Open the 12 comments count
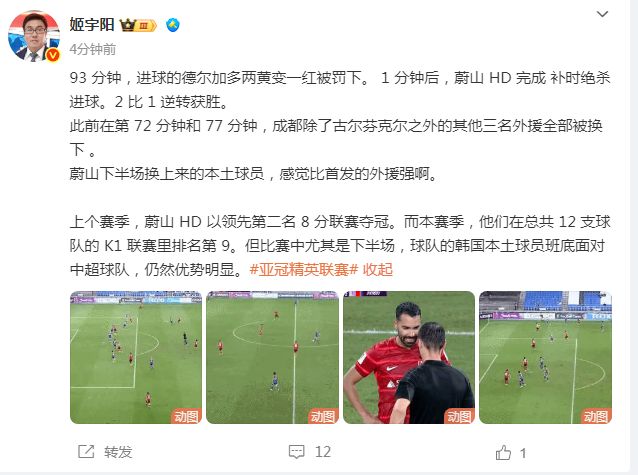 (323, 452)
